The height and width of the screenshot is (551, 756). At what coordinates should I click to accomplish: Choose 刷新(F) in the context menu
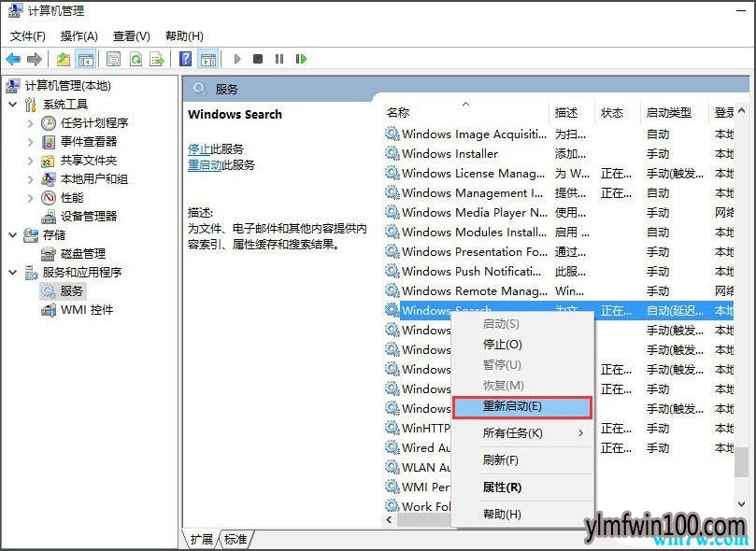tap(522, 460)
